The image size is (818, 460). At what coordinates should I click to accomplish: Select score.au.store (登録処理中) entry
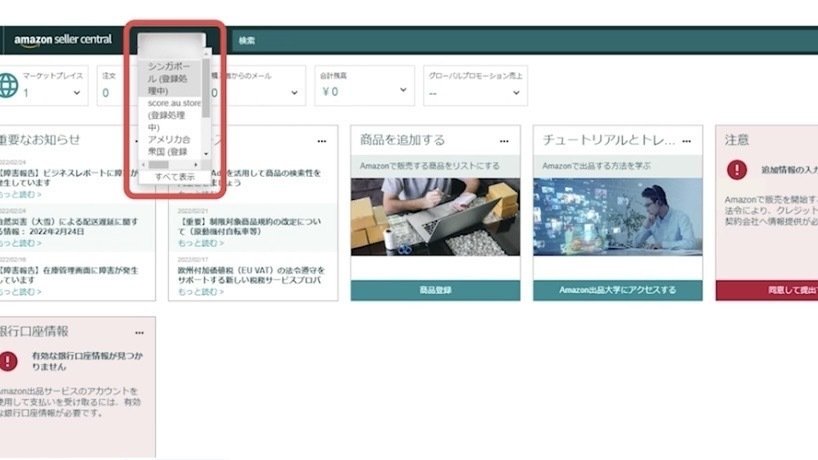170,115
